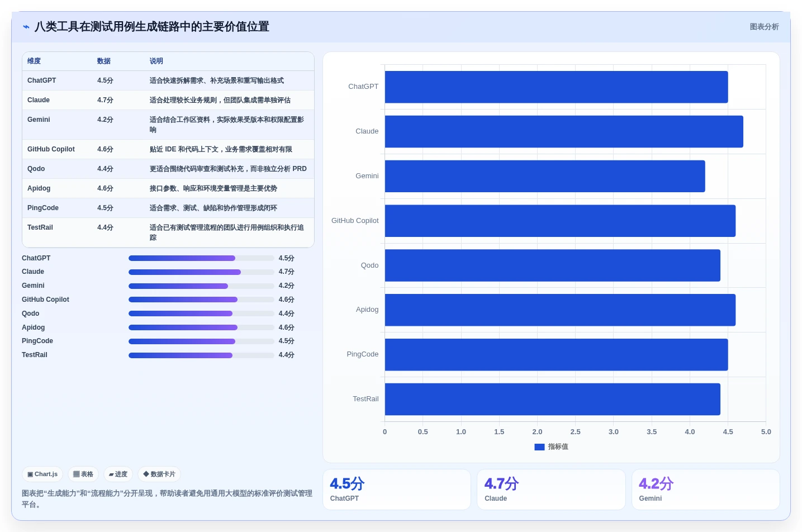Click the Gemini bar in the chart
Screen dimensions: 802x532
545,176
